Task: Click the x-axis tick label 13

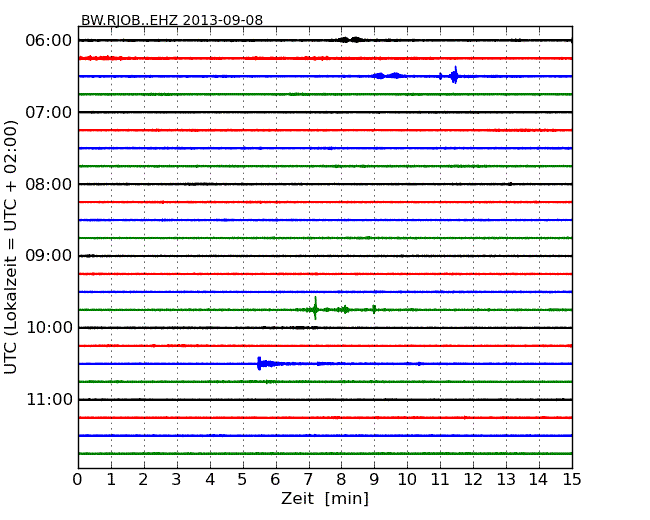Action: coord(506,480)
